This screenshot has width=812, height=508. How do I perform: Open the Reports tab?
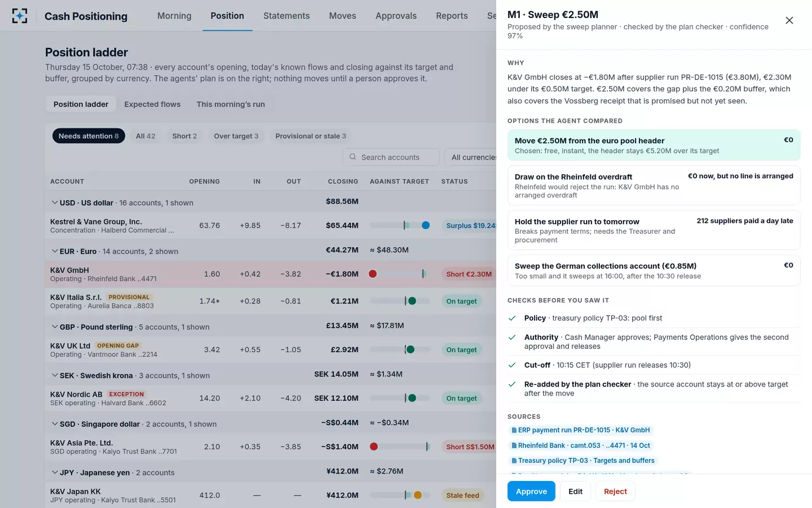pos(452,16)
